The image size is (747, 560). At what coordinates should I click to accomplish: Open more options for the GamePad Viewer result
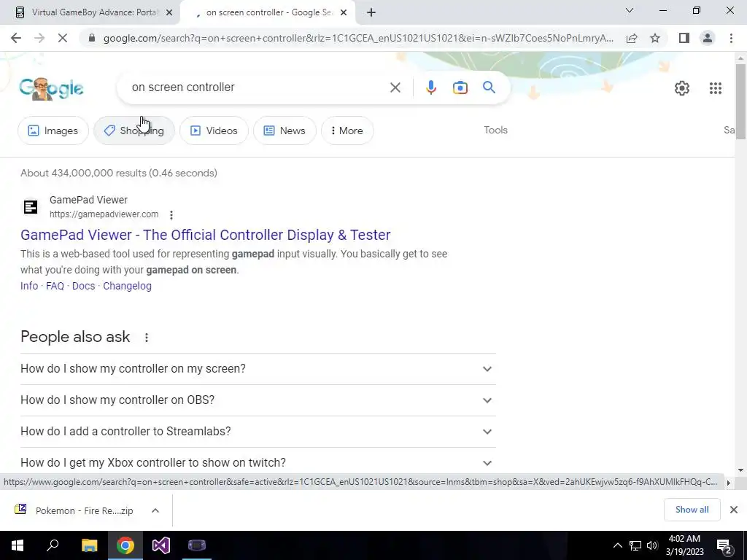tap(171, 215)
